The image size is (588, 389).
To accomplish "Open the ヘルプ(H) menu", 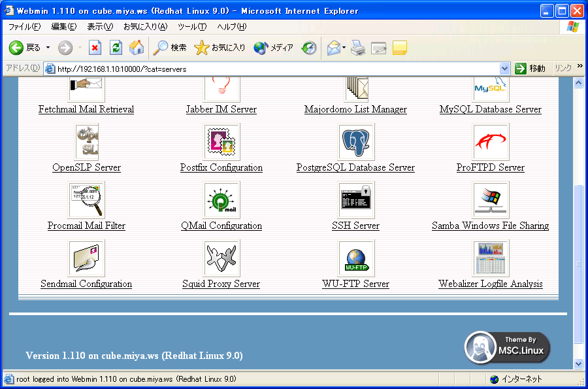I will click(x=232, y=27).
